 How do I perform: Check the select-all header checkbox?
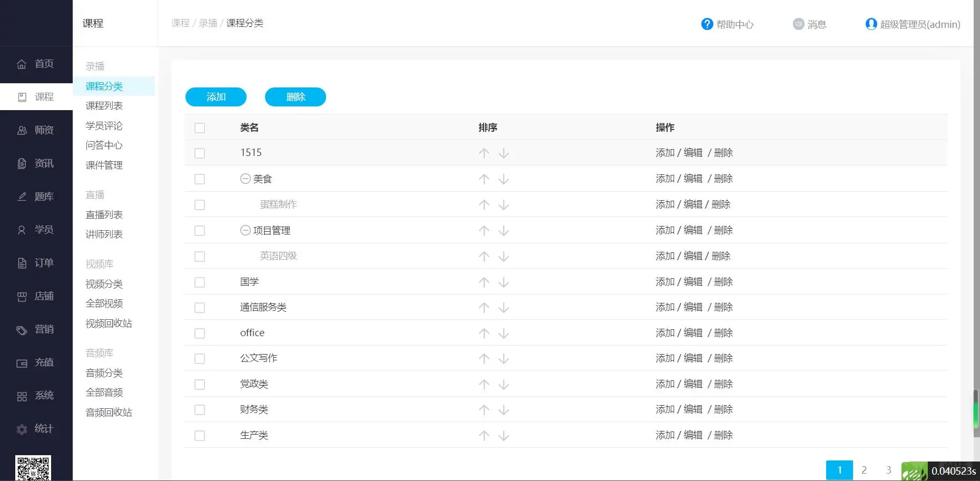click(x=200, y=127)
